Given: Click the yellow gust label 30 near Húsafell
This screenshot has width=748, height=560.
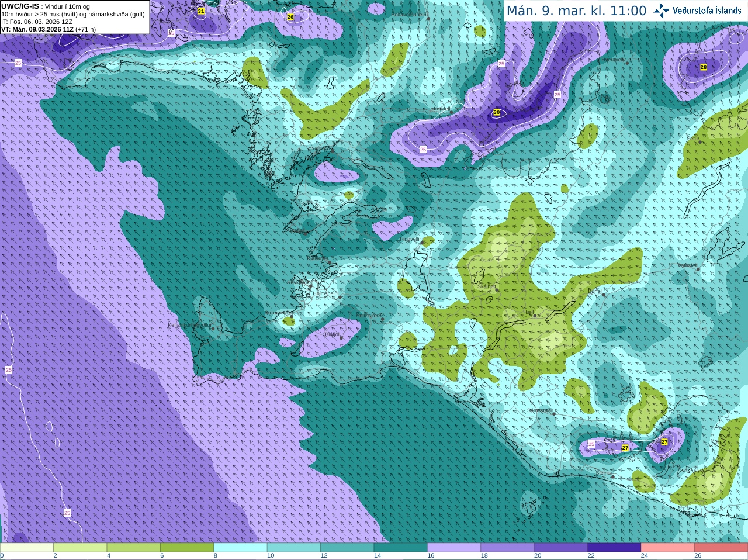Looking at the screenshot, I should pyautogui.click(x=497, y=112).
